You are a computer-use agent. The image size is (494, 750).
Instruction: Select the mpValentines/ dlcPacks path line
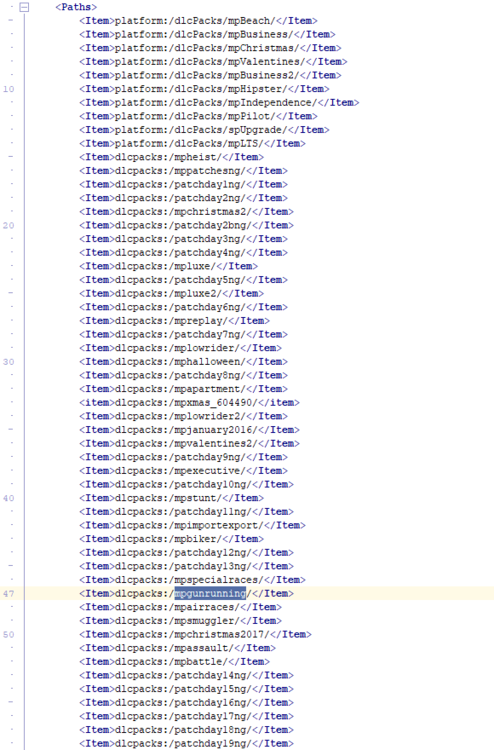pos(213,62)
